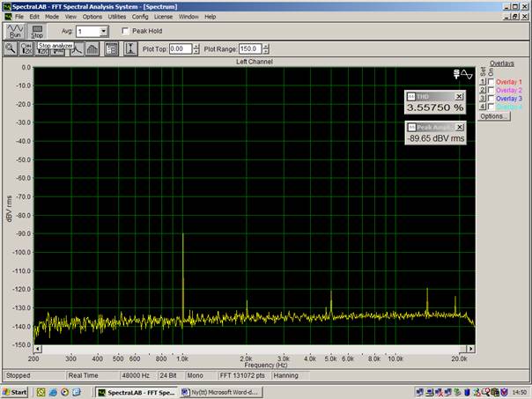
Task: Enable the Peak Hold checkbox
Action: click(x=125, y=31)
